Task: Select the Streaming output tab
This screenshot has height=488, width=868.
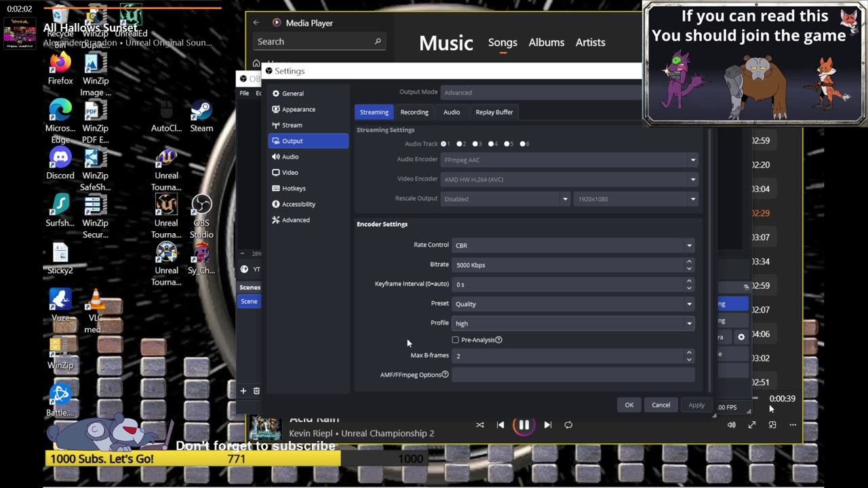Action: (374, 112)
